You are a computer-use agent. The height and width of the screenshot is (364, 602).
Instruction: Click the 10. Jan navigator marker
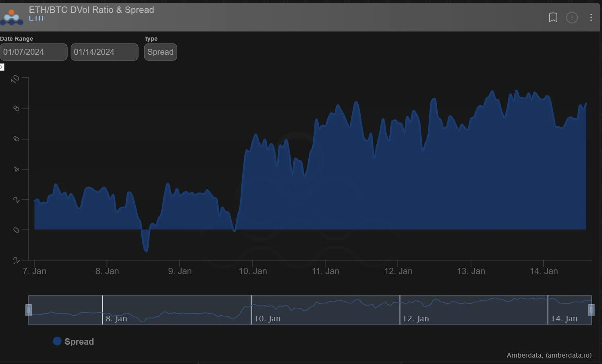click(x=267, y=318)
